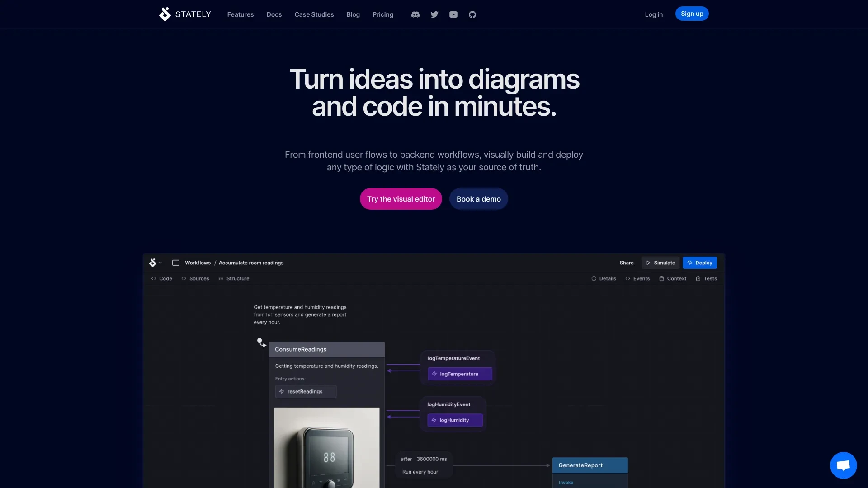The width and height of the screenshot is (868, 488).
Task: Click Try the visual editor button
Action: pos(401,198)
